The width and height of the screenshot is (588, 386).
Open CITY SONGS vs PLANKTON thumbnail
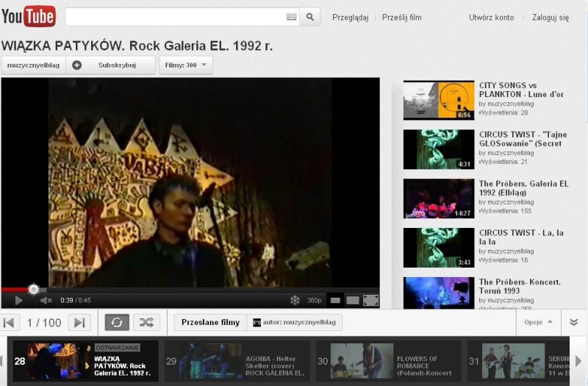(439, 100)
